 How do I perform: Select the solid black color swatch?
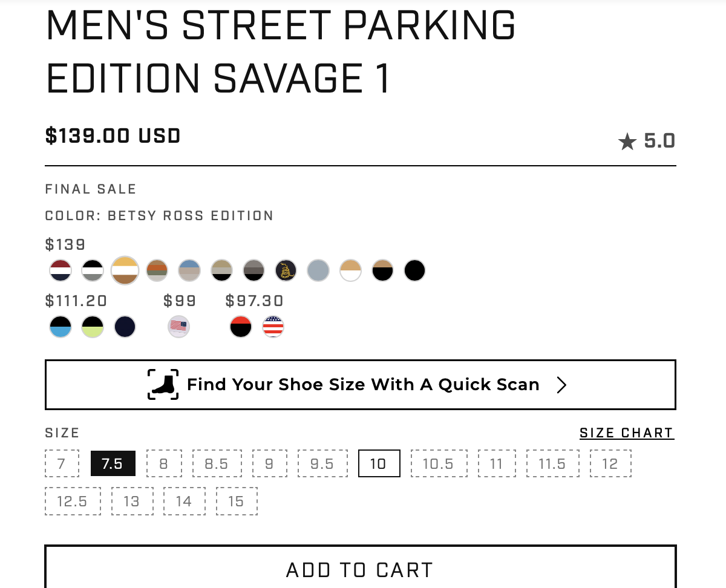414,270
